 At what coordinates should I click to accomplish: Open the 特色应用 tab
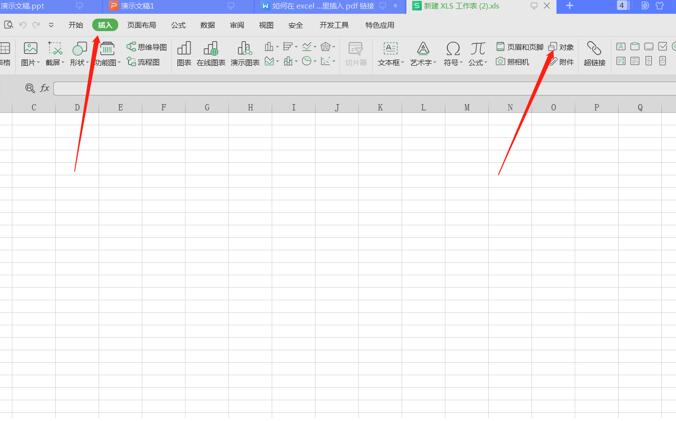(x=379, y=25)
